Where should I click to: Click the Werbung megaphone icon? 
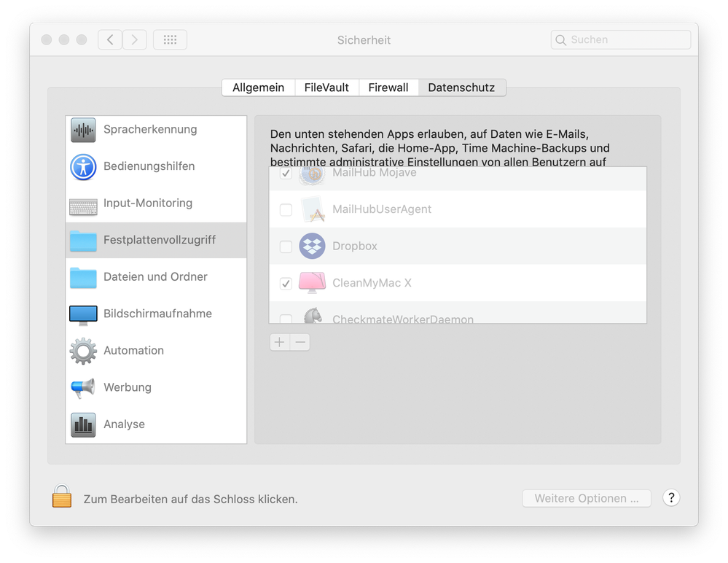(x=82, y=387)
